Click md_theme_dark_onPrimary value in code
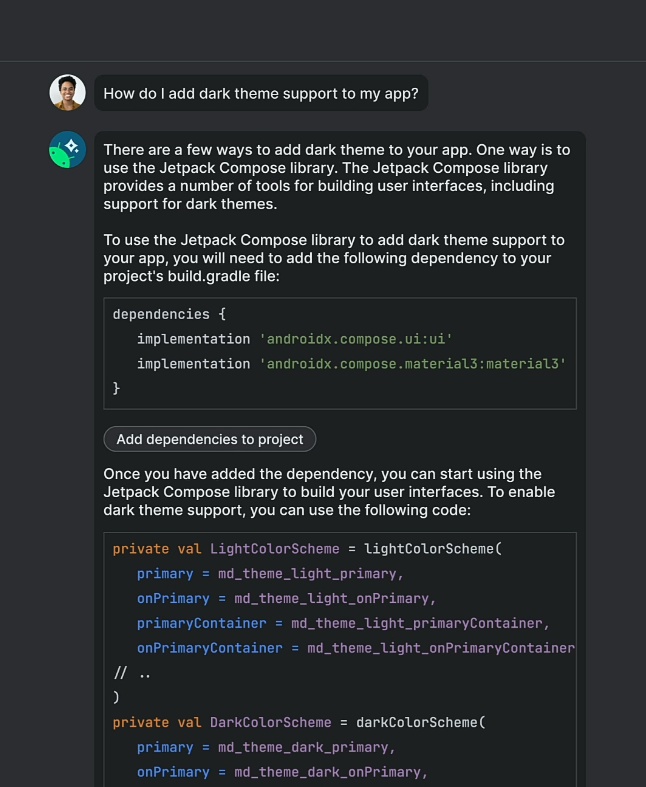This screenshot has height=787, width=646. coord(331,772)
